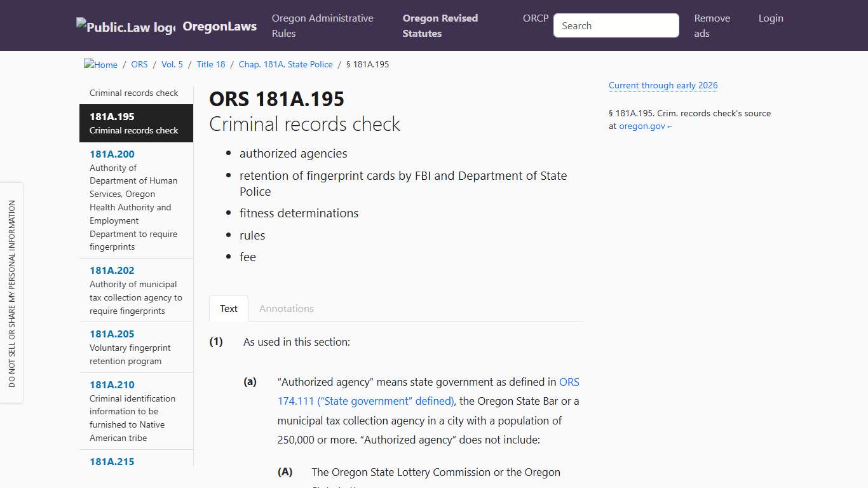Click the Home icon in the breadcrumb
Image resolution: width=868 pixels, height=488 pixels.
pos(100,64)
